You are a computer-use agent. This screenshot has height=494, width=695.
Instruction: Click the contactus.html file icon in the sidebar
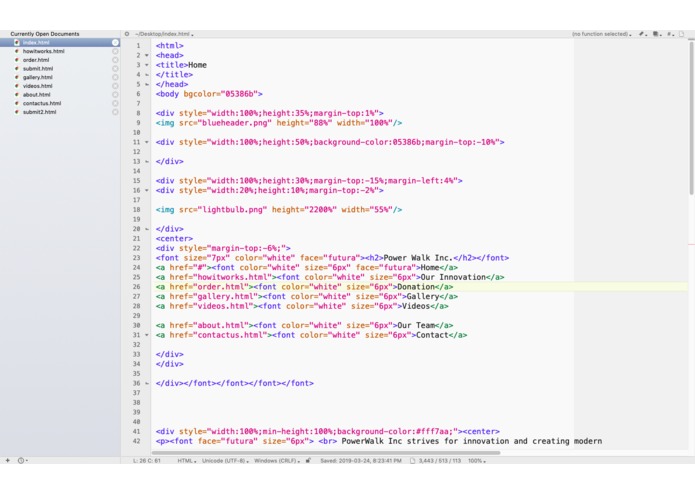click(x=16, y=103)
